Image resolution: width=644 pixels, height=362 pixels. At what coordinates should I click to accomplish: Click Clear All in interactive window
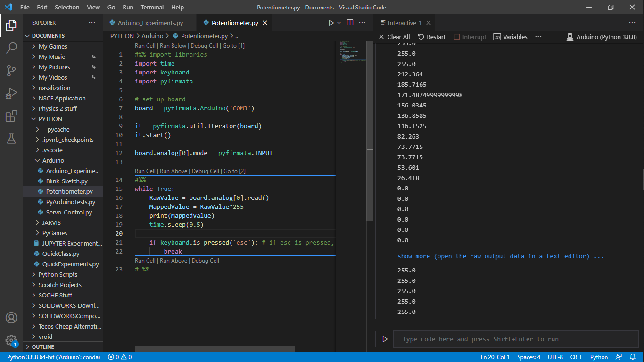pos(394,37)
